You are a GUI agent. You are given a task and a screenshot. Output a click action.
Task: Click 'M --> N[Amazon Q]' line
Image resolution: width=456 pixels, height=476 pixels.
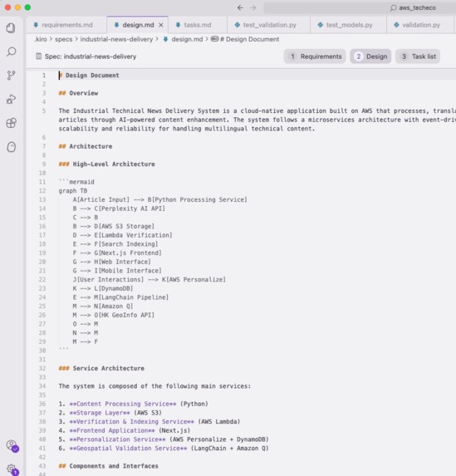(103, 306)
